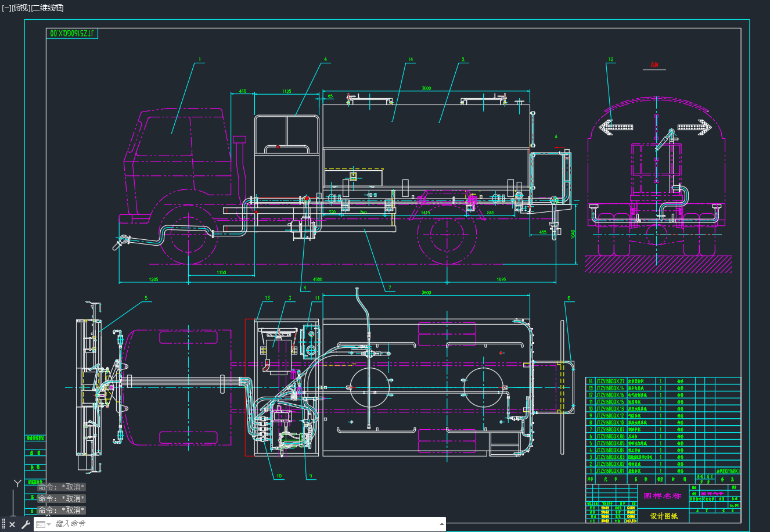The width and height of the screenshot is (770, 532).
Task: Select part code JTZ5160GQX.03 in the table
Action: coord(610,457)
